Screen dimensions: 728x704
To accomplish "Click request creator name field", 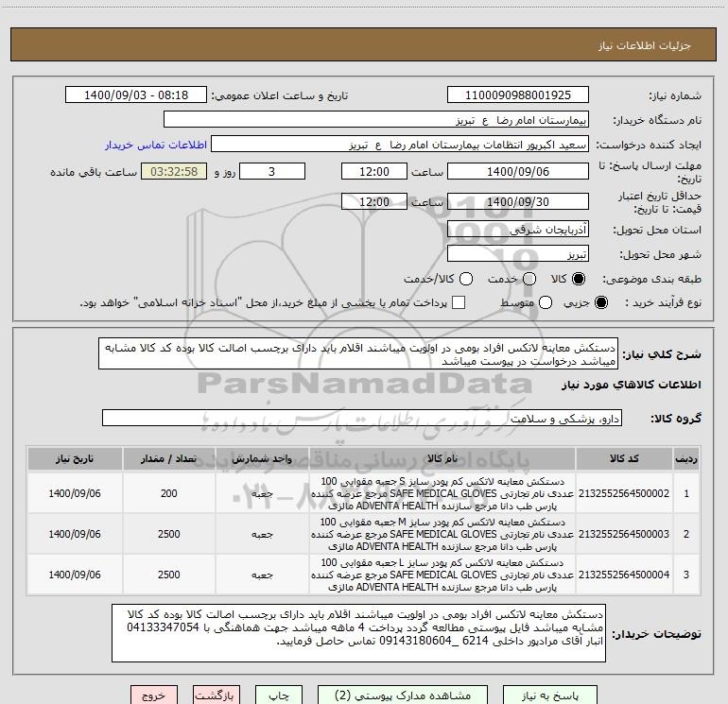I will [400, 145].
